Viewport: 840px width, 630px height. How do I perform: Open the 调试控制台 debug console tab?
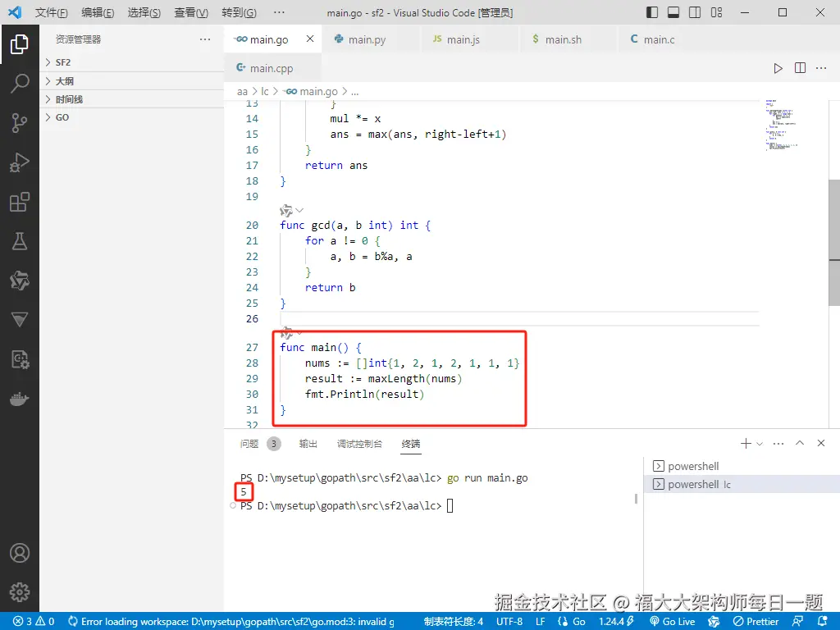[359, 444]
